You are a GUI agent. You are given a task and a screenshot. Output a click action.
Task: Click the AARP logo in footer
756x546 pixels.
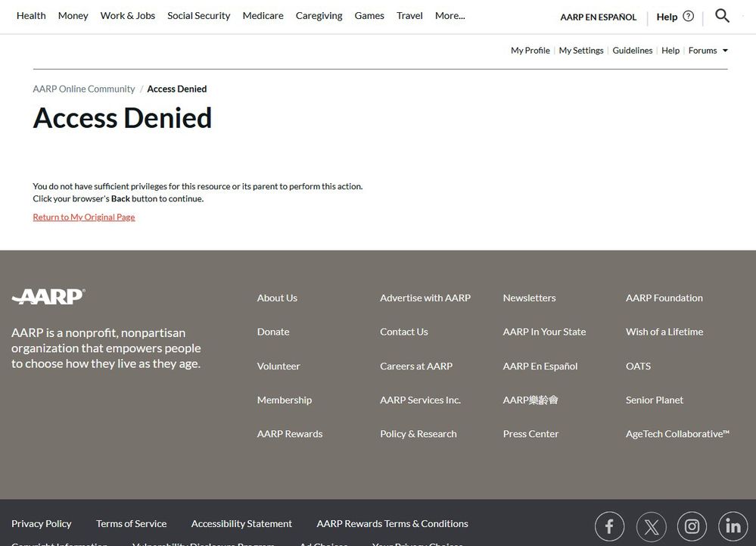(x=48, y=297)
